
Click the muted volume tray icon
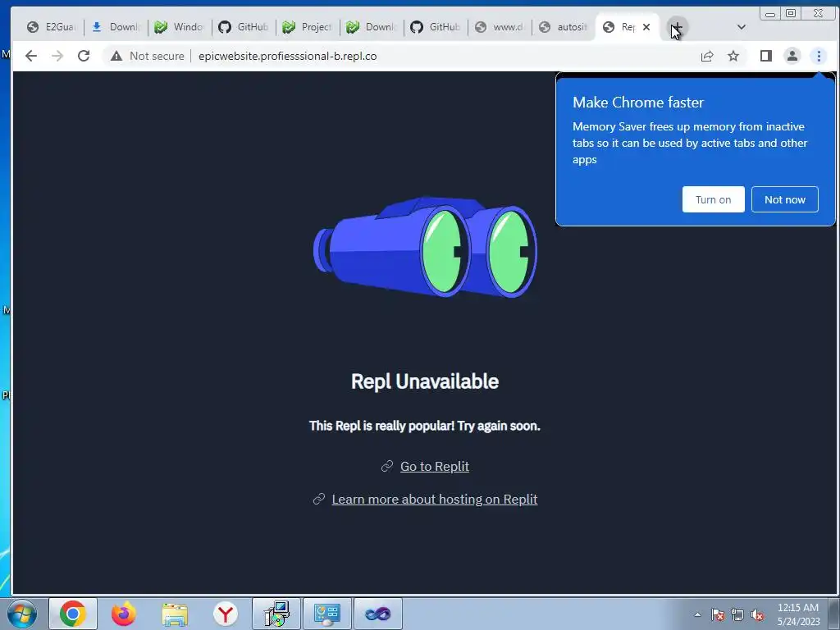[x=757, y=614]
